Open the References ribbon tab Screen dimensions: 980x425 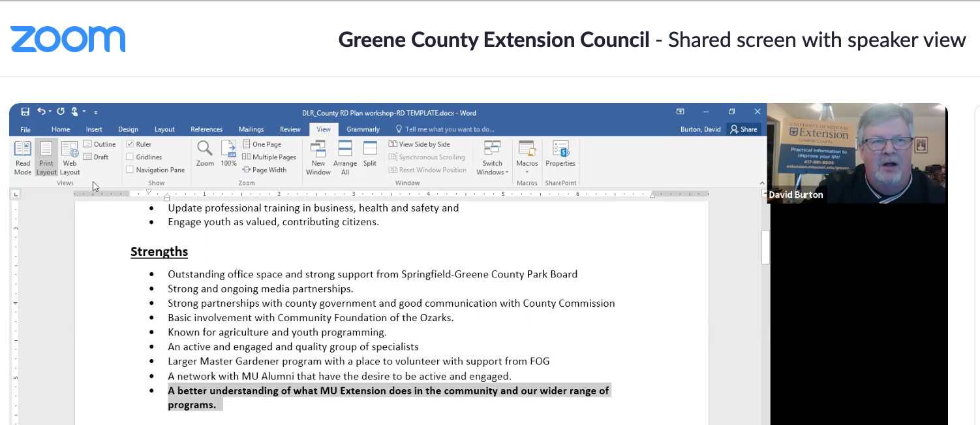point(206,129)
